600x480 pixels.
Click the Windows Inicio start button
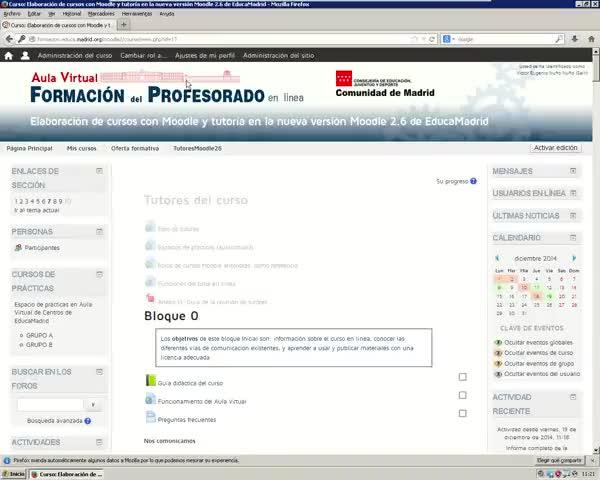(x=14, y=474)
